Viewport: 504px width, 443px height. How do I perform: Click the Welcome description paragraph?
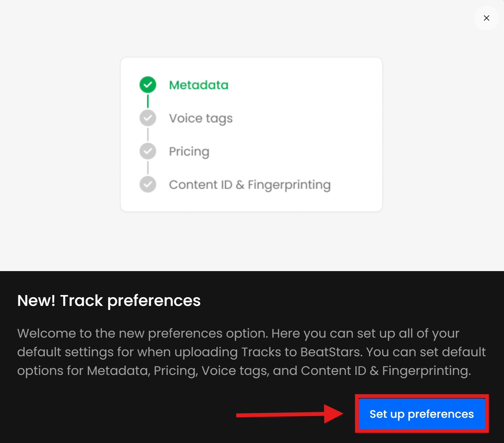(x=251, y=352)
